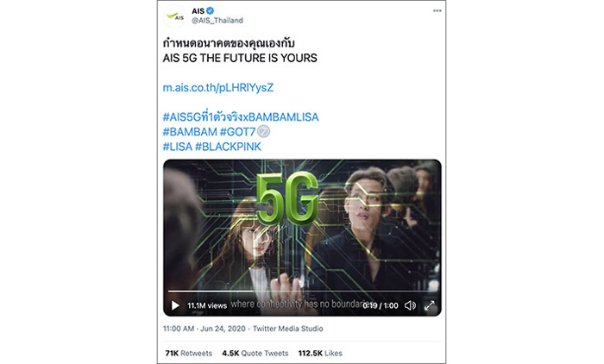
Task: Open hashtag #AIS5Gที่1ตัวจริงxBAMBAMLISA
Action: coord(241,117)
